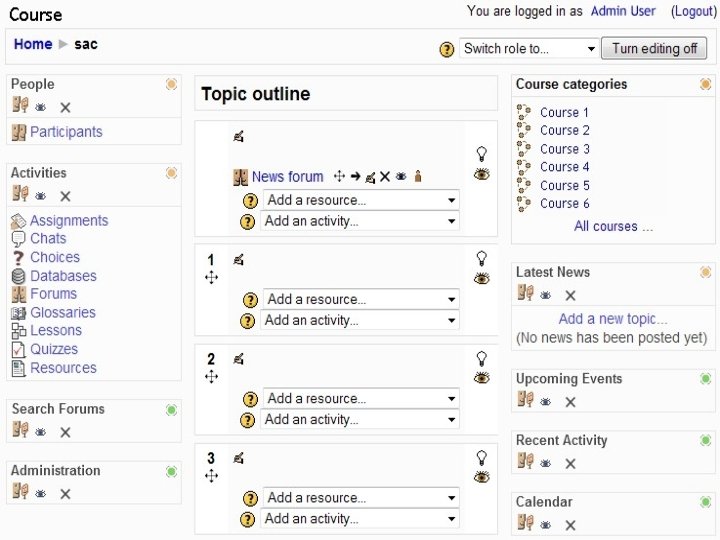Open Add a resource dropdown in topic 1

coord(360,299)
